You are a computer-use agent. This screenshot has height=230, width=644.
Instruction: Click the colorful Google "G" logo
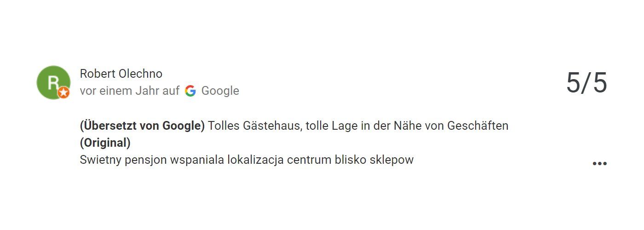pos(190,91)
